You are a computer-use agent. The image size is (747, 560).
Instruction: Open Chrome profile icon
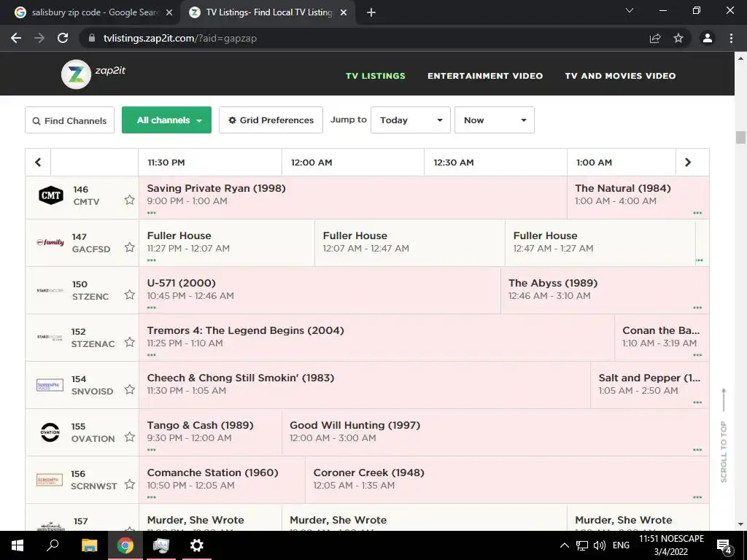708,38
